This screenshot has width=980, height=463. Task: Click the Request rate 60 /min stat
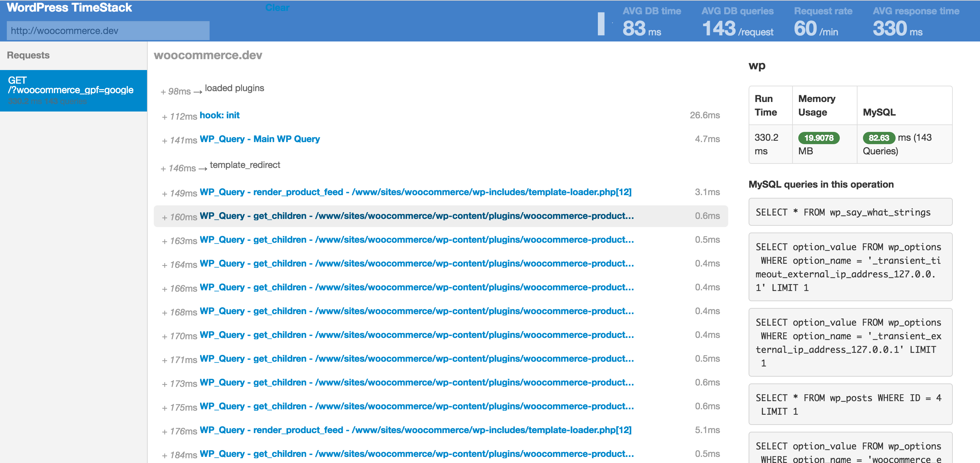[823, 22]
